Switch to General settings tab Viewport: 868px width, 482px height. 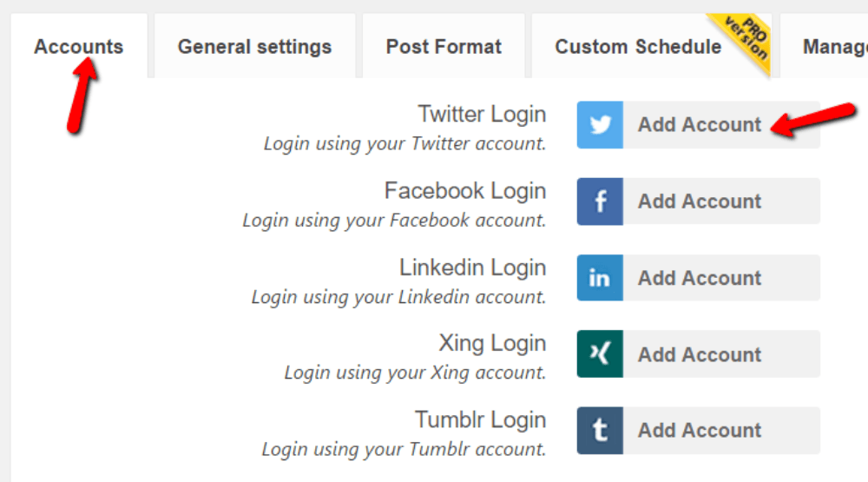click(254, 47)
